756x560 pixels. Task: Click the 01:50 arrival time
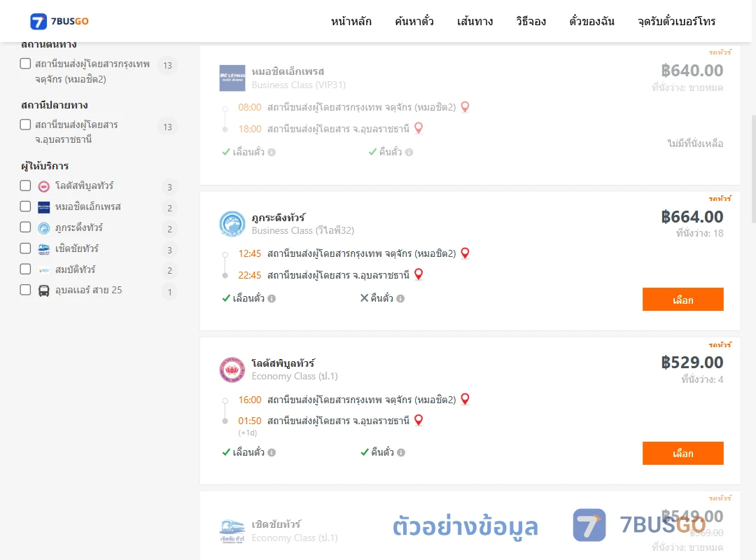(x=250, y=421)
